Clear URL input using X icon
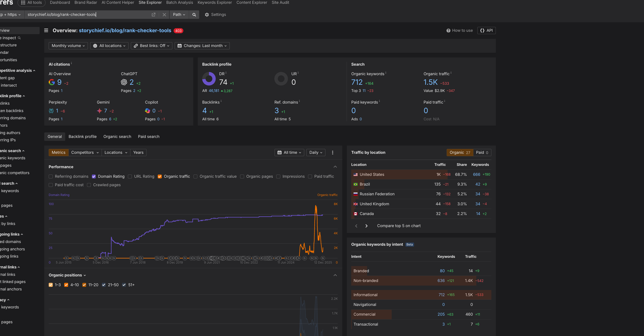Screen dimensions: 644x336 (x=164, y=14)
